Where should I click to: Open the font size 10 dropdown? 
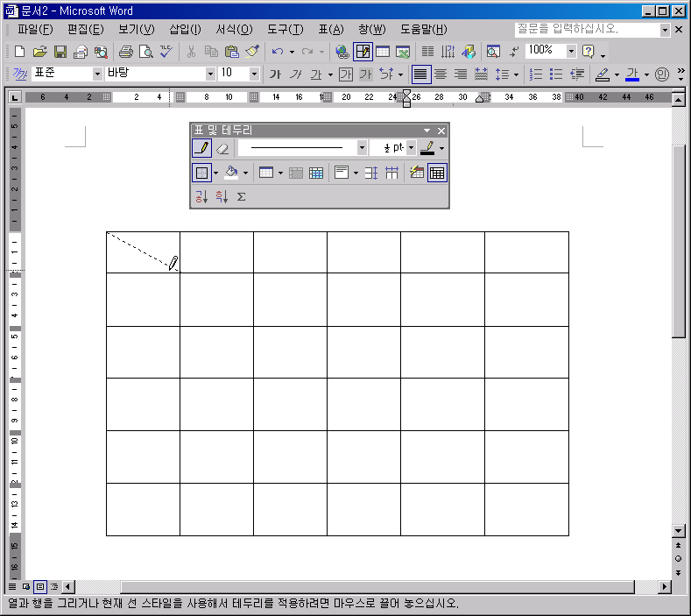point(254,74)
